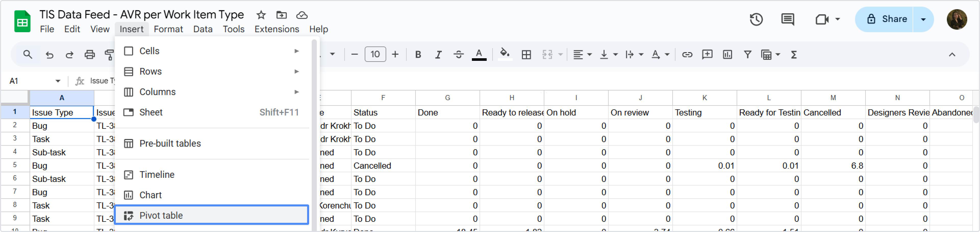Open the name box dropdown arrow

pyautogui.click(x=58, y=81)
